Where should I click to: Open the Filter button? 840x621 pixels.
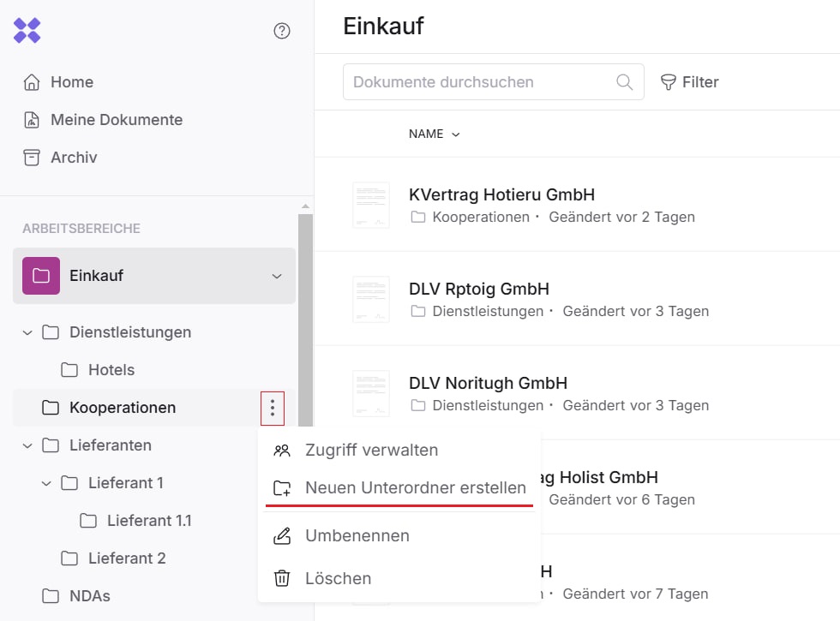689,82
